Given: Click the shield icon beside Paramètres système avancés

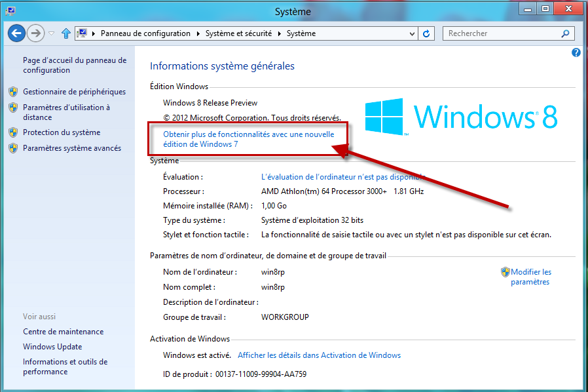Looking at the screenshot, I should click(x=13, y=148).
